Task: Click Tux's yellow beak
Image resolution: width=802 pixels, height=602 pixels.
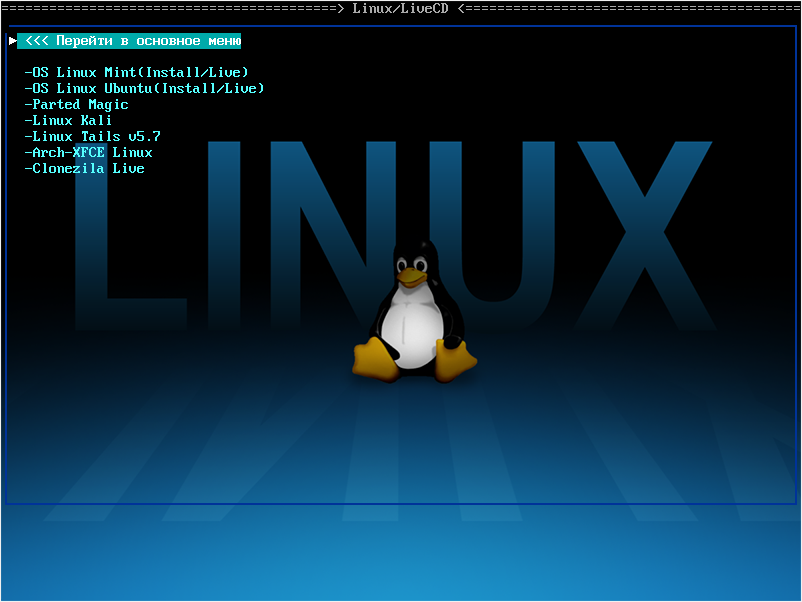Action: (410, 273)
